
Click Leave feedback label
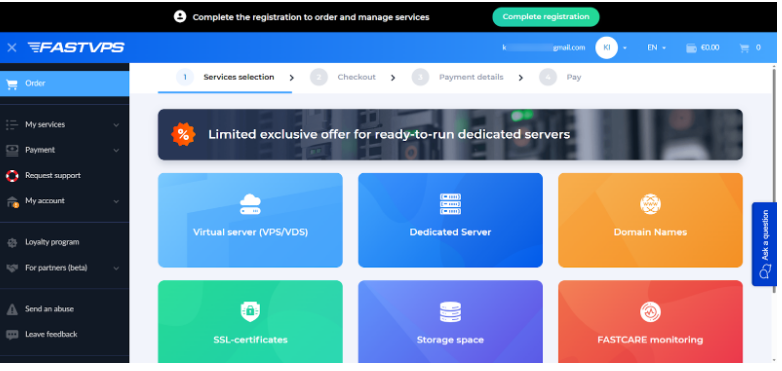click(x=51, y=335)
